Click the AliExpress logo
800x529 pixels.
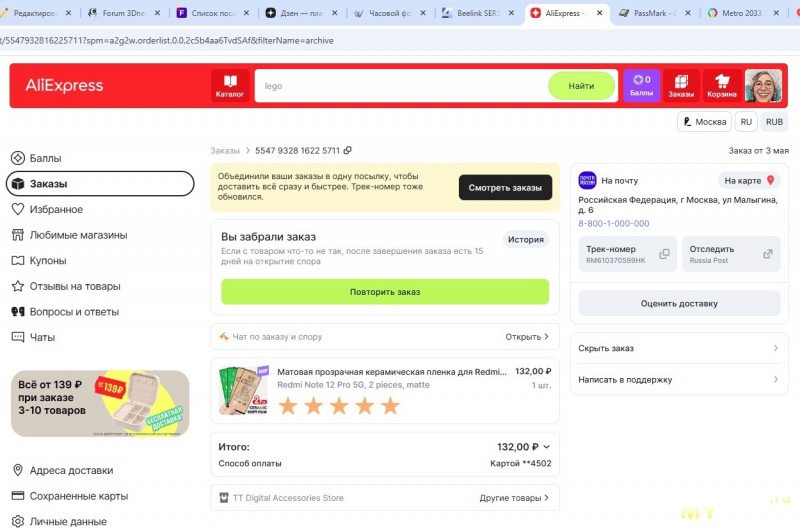pos(64,85)
